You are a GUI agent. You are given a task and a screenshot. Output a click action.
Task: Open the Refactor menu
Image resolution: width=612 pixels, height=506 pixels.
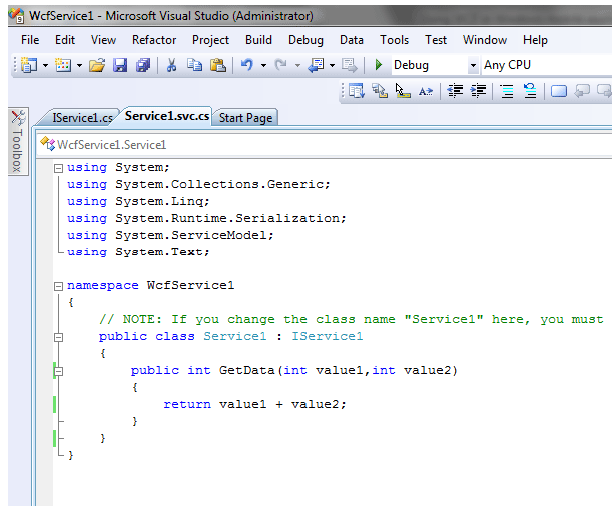coord(154,40)
